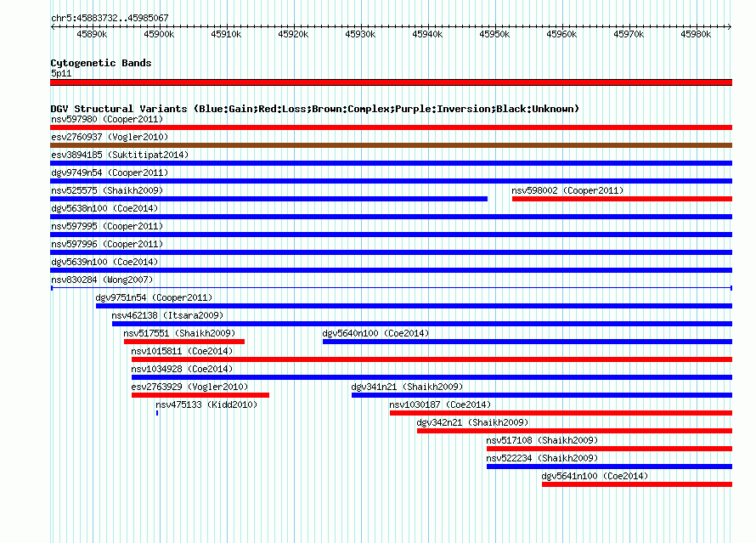Select nsv597996 (Cooper2011) label
756x543 pixels.
107,244
